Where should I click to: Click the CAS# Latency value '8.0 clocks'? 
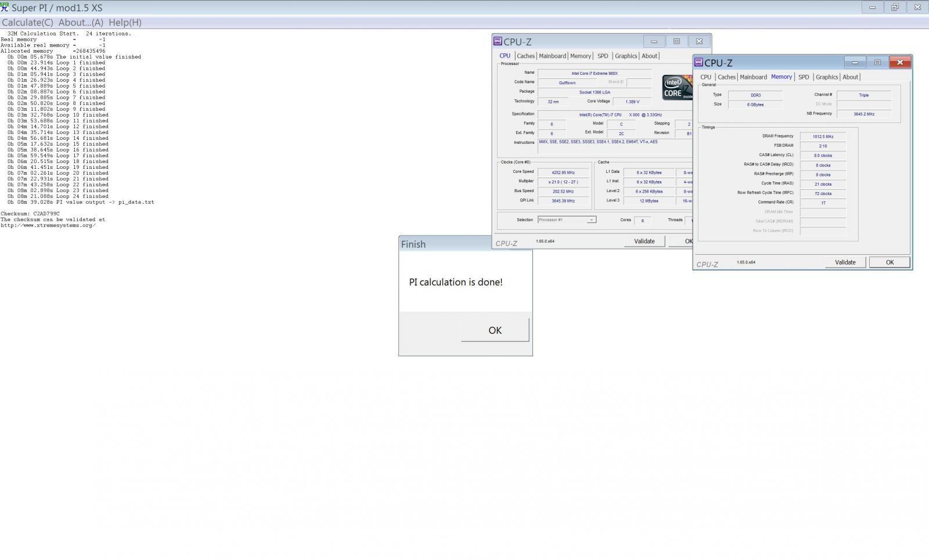(x=823, y=156)
